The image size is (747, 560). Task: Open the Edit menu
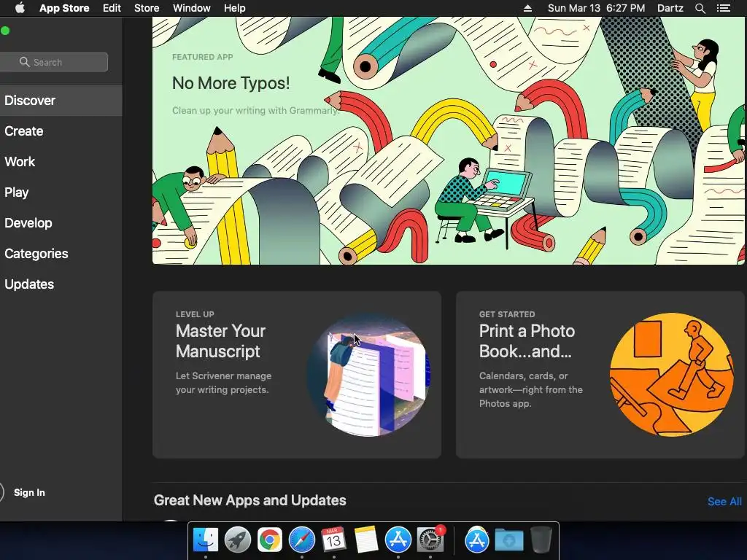pyautogui.click(x=112, y=8)
